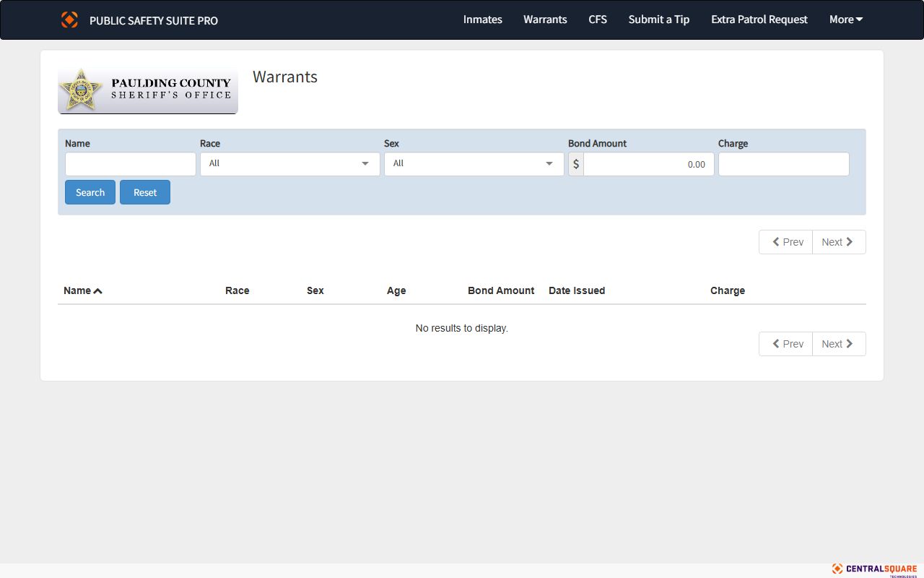Click the 'No results to display.' message
This screenshot has height=578, width=924.
(x=462, y=328)
